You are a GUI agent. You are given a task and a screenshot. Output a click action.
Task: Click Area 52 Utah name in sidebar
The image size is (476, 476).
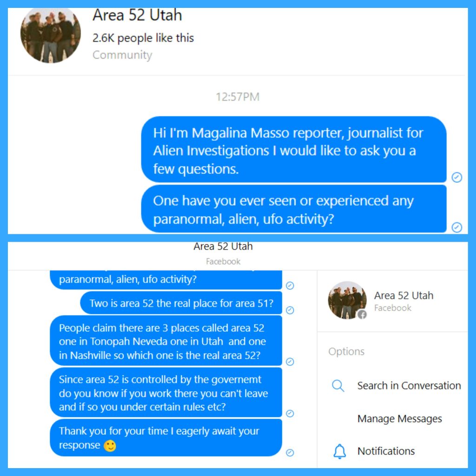[403, 295]
